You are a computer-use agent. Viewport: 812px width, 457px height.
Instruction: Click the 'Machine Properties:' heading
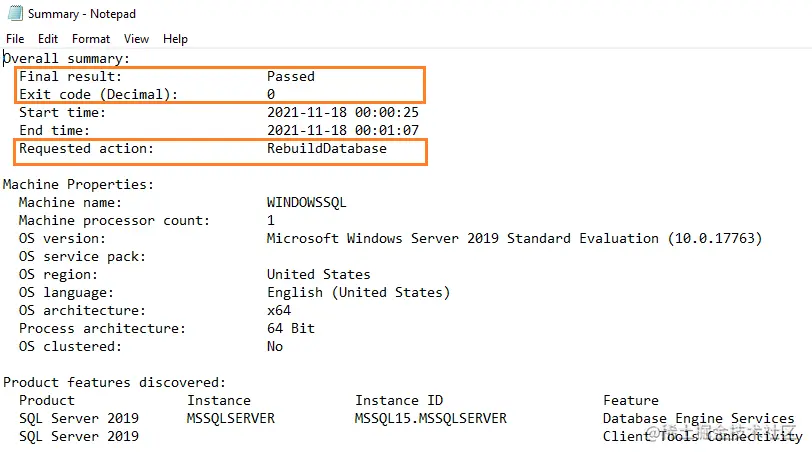78,184
